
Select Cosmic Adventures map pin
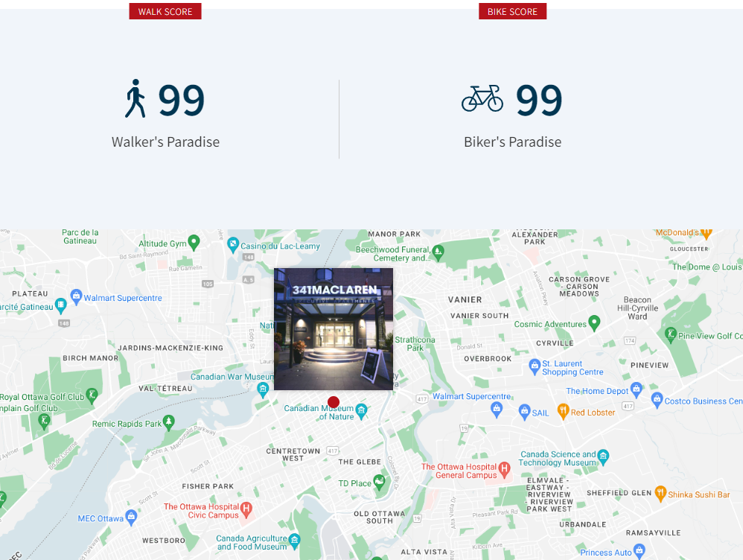[x=594, y=323]
